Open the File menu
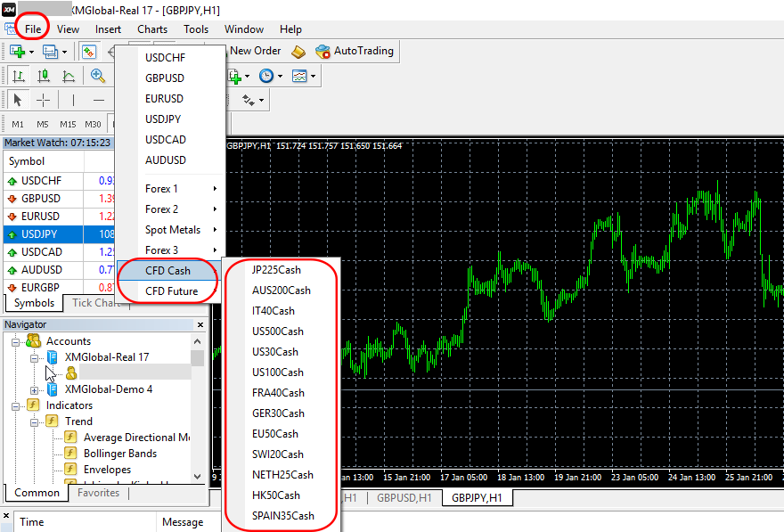This screenshot has height=532, width=784. click(33, 29)
